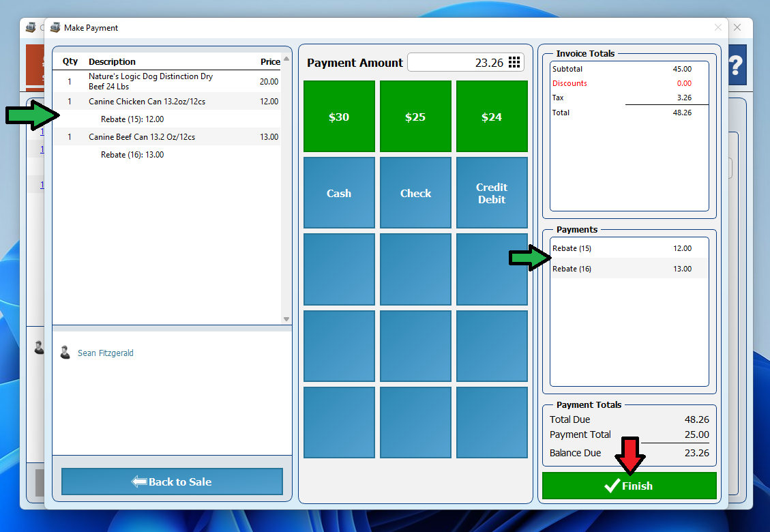Select Cash payment method

339,193
